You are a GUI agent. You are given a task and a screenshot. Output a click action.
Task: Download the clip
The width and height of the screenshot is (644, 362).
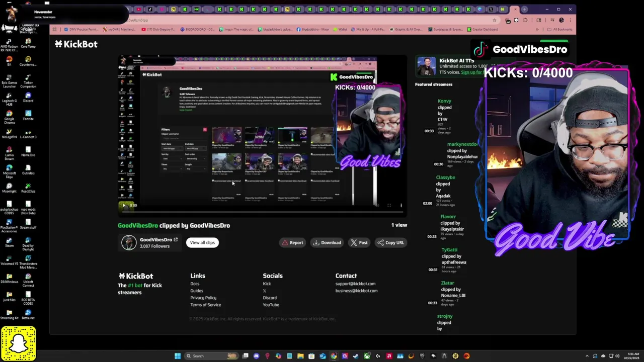[x=327, y=242]
